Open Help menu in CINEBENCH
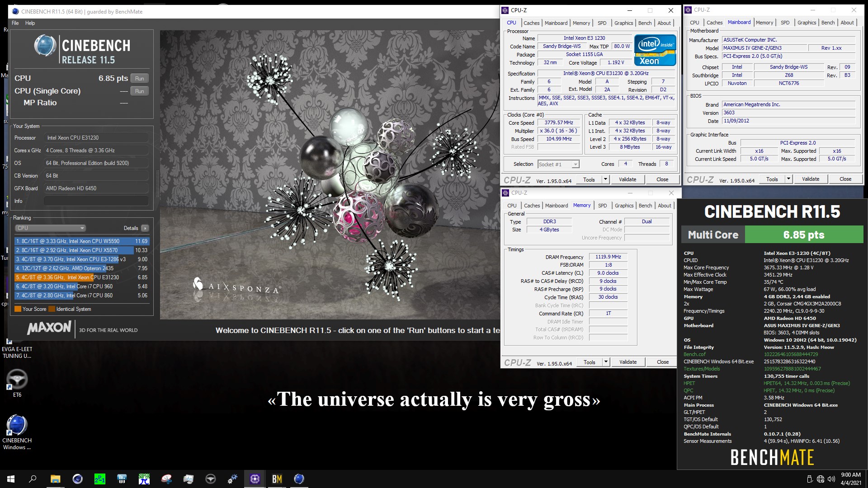The image size is (868, 488). 30,23
